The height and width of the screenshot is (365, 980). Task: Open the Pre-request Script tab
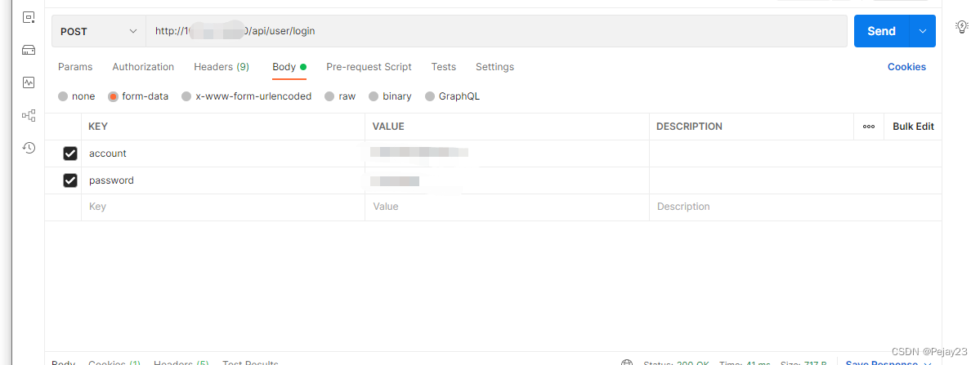pos(369,67)
